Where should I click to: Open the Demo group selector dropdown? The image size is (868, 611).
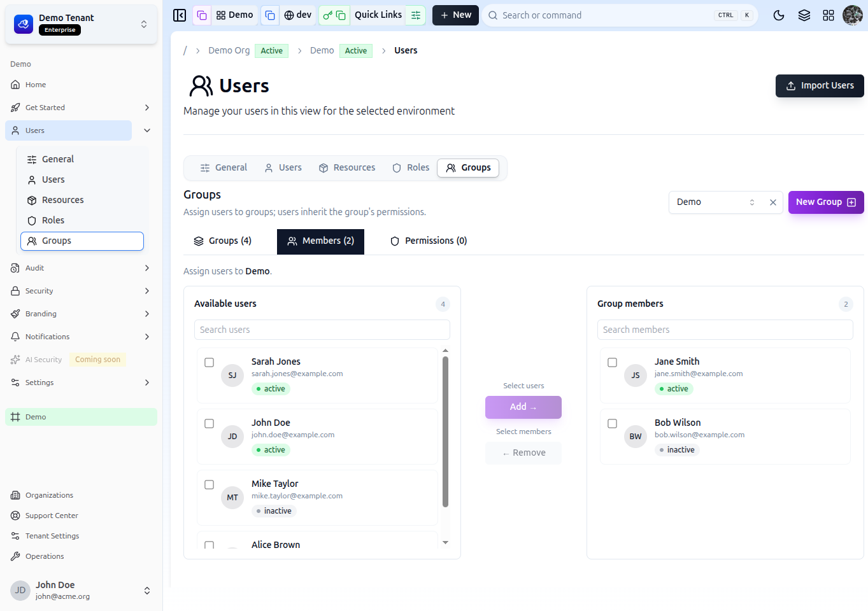[751, 202]
